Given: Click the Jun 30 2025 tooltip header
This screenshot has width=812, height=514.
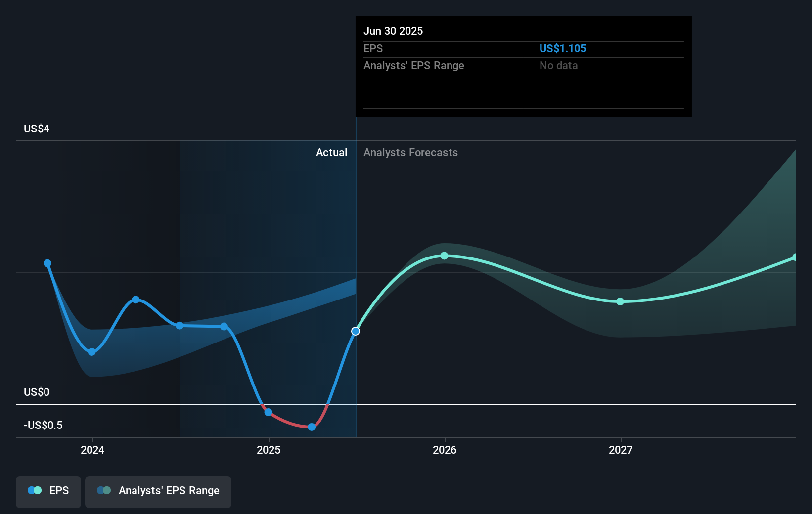Looking at the screenshot, I should pyautogui.click(x=393, y=31).
